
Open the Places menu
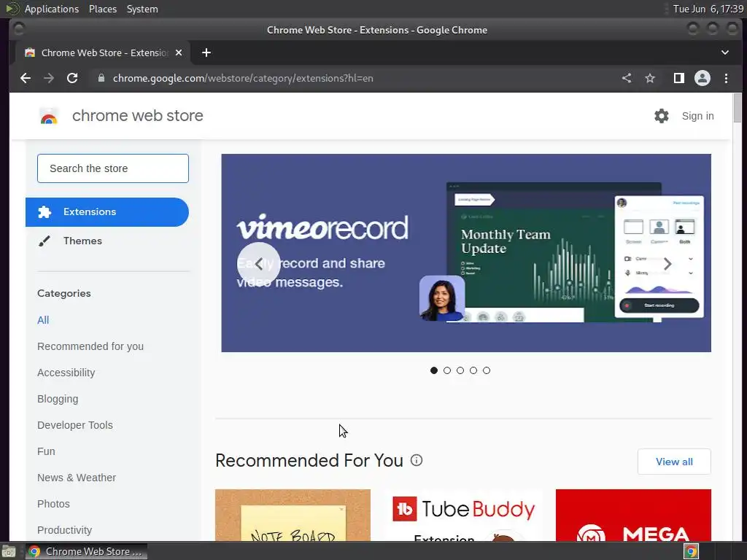coord(103,9)
